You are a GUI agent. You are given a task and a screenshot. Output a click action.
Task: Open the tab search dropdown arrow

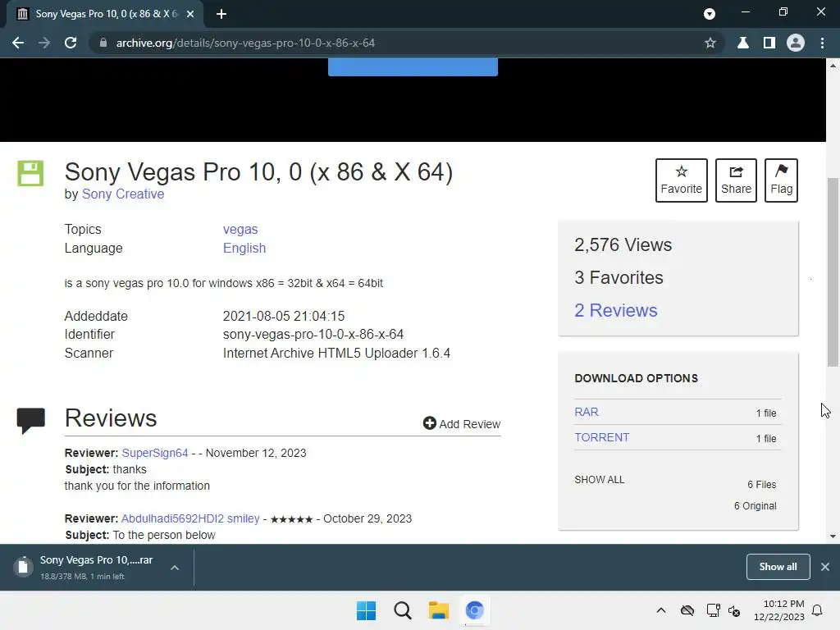710,14
